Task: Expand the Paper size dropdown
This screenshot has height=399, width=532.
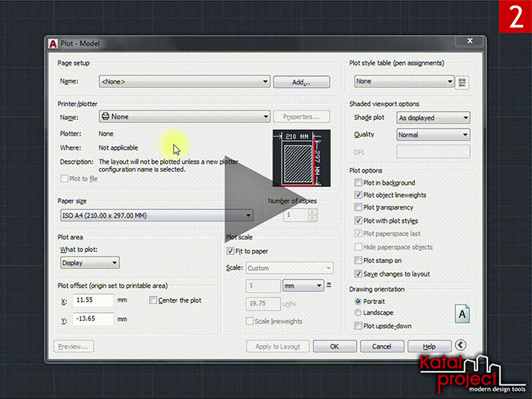Action: point(156,216)
